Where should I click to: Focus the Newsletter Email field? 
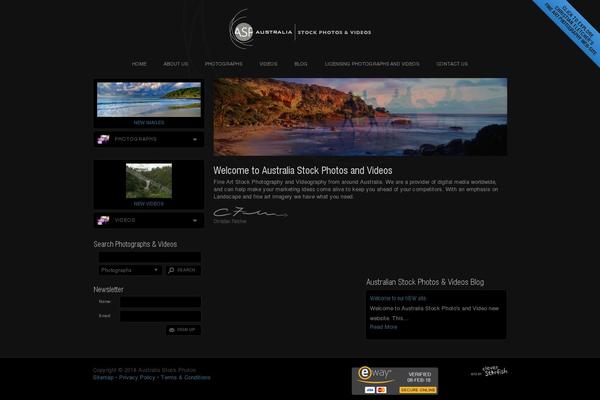pyautogui.click(x=160, y=316)
